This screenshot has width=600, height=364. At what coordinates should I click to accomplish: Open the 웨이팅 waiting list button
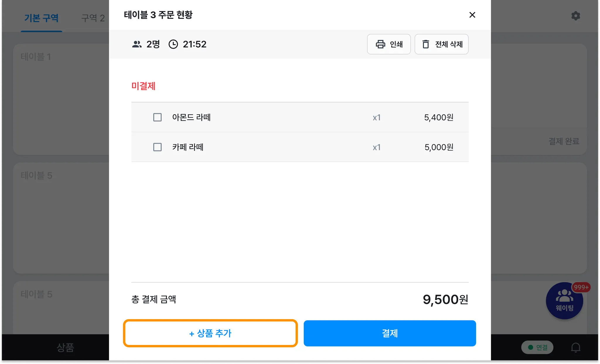tap(564, 301)
